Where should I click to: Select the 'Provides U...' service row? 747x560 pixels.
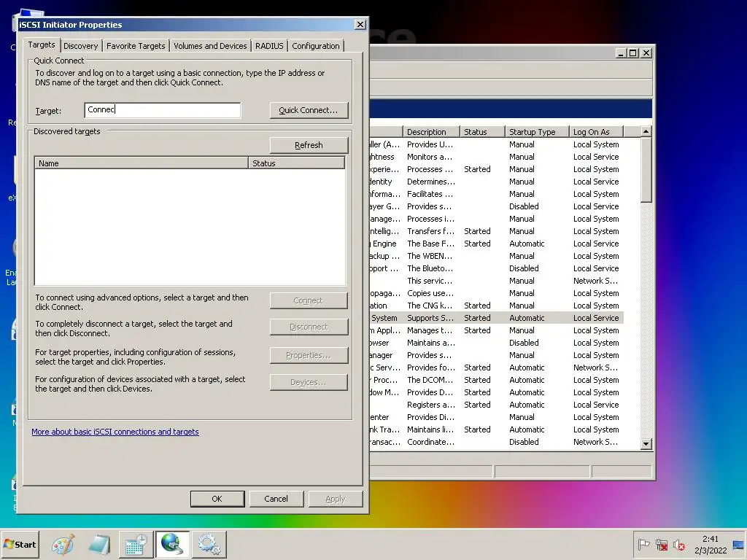pos(496,144)
